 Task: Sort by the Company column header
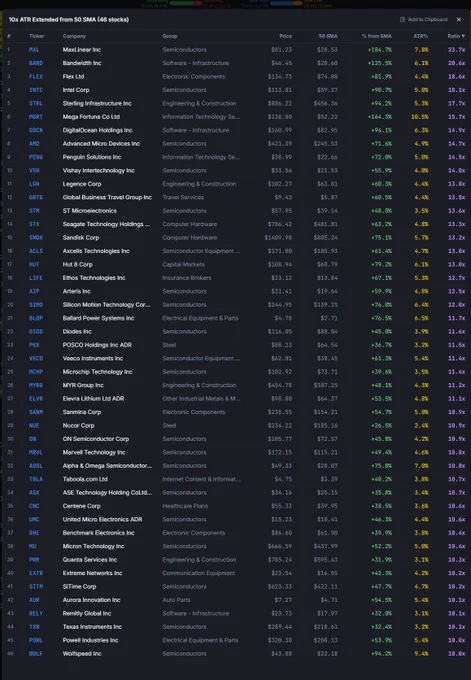coord(74,36)
